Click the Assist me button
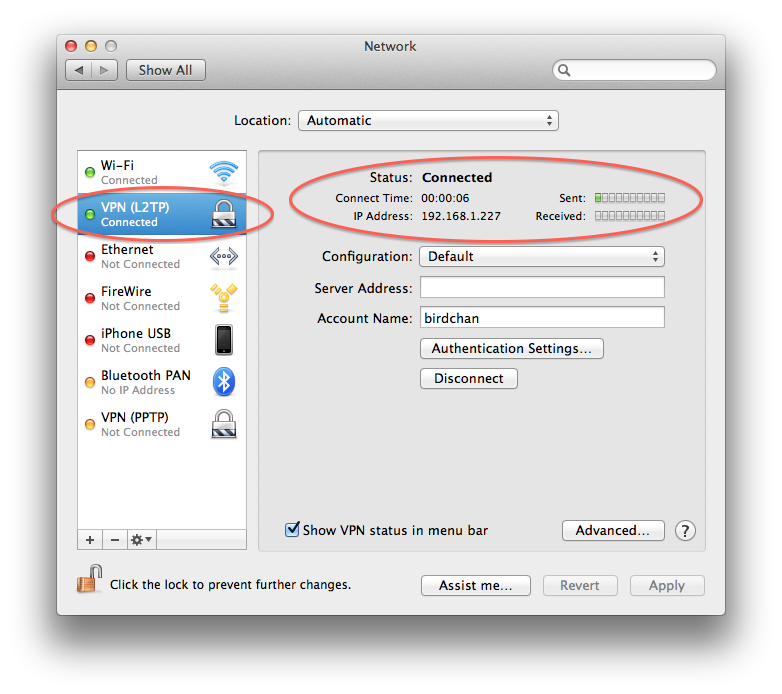The width and height of the screenshot is (782, 694). pyautogui.click(x=476, y=585)
